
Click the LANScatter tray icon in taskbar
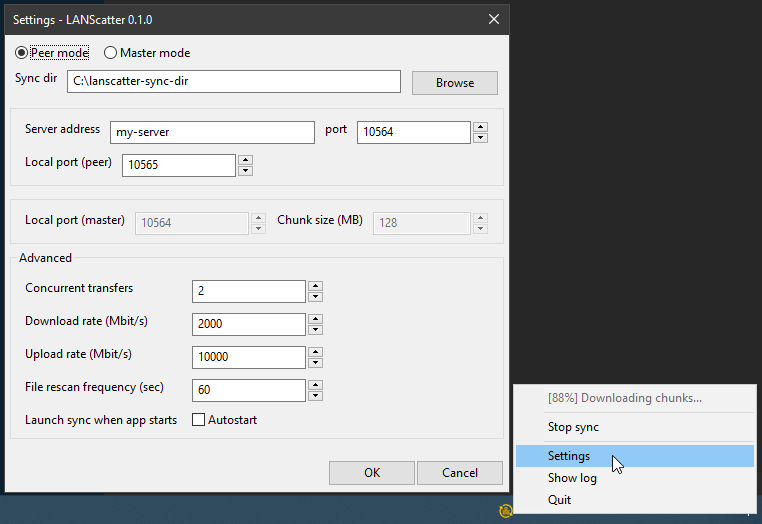pos(505,511)
